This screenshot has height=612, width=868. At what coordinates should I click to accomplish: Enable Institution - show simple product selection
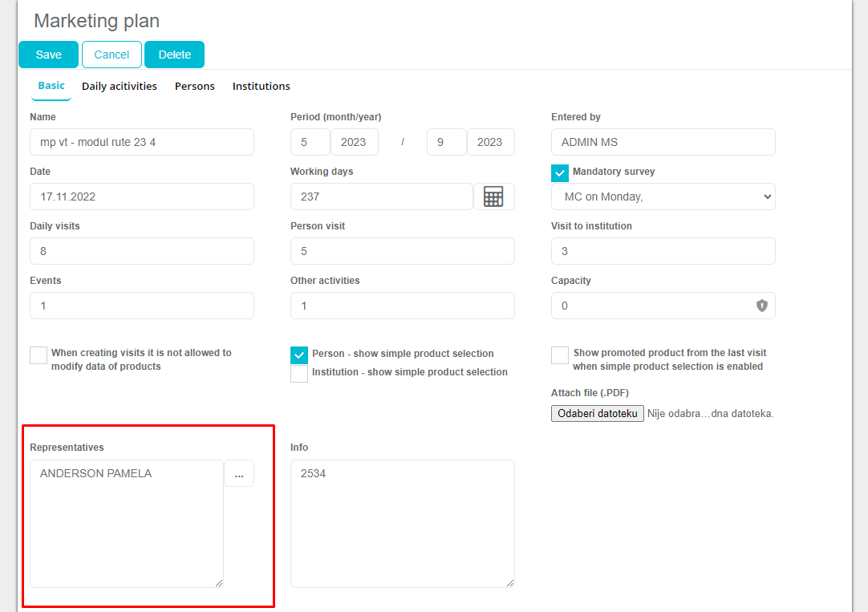click(299, 373)
